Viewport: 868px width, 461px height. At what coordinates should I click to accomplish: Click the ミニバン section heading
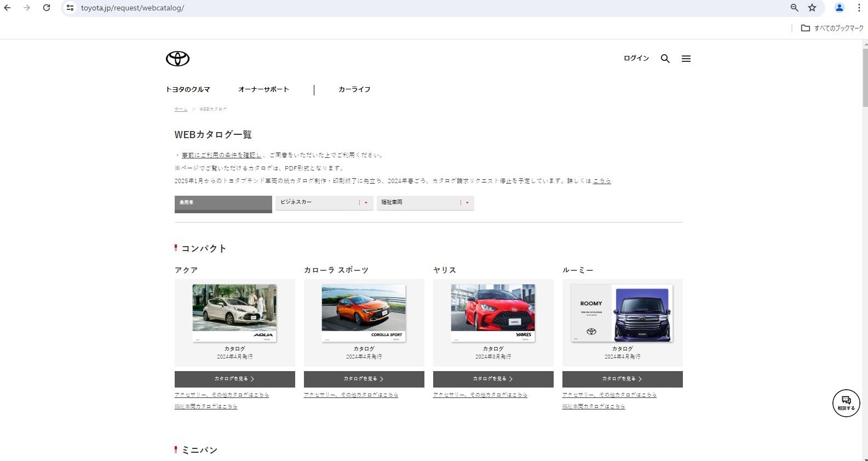tap(199, 450)
